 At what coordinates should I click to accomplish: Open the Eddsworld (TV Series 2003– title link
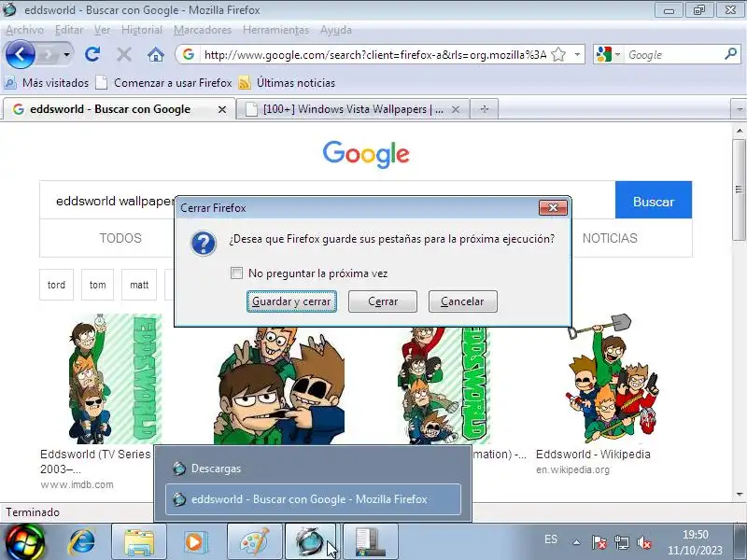pyautogui.click(x=95, y=461)
